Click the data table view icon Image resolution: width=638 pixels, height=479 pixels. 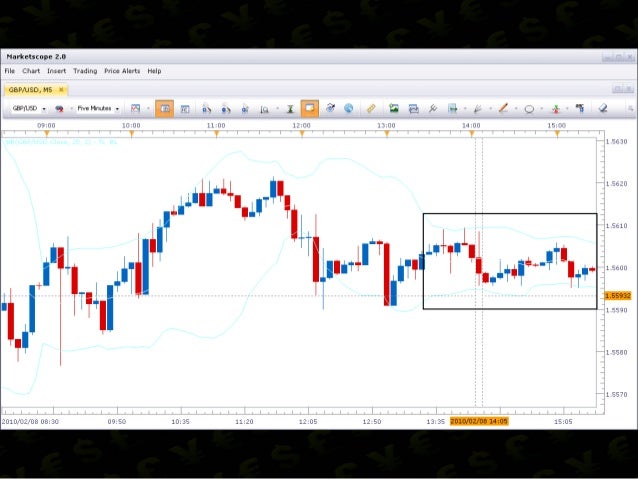[185, 109]
